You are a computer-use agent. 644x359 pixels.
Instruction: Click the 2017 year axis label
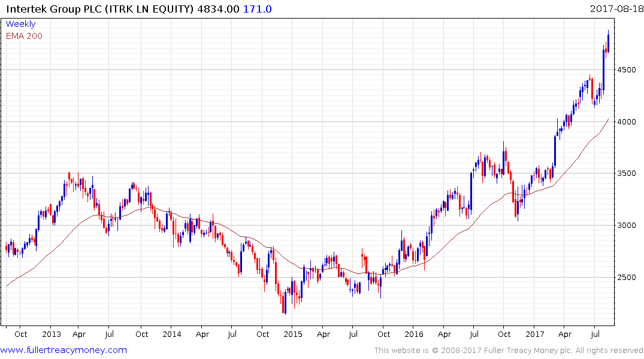535,334
